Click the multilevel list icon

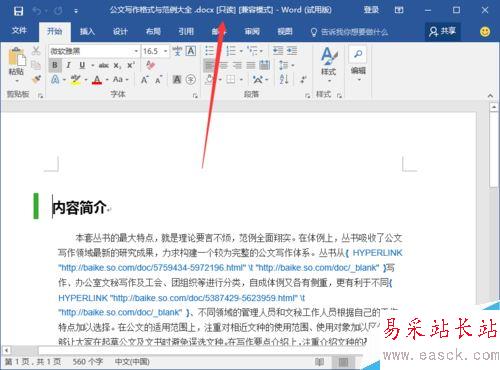coord(252,51)
